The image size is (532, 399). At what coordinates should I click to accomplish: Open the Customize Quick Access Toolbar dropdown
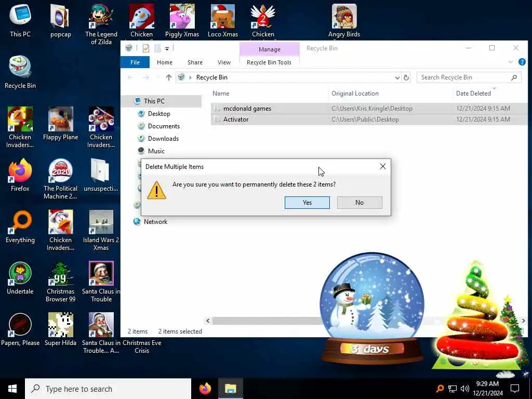(x=167, y=49)
